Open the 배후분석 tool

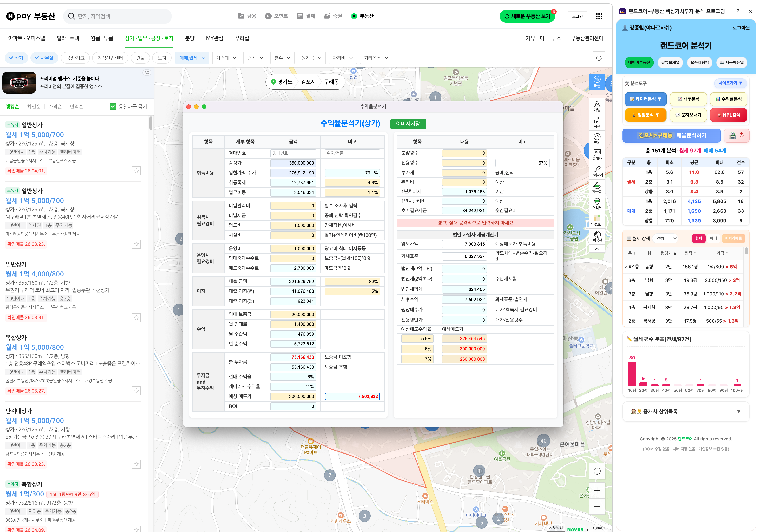(688, 99)
